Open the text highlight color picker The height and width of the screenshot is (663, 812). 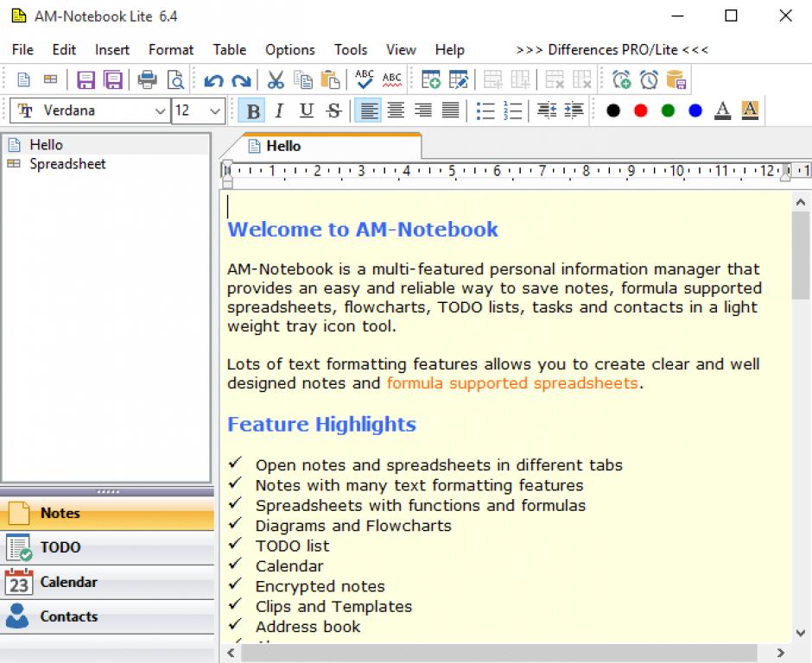(x=750, y=110)
